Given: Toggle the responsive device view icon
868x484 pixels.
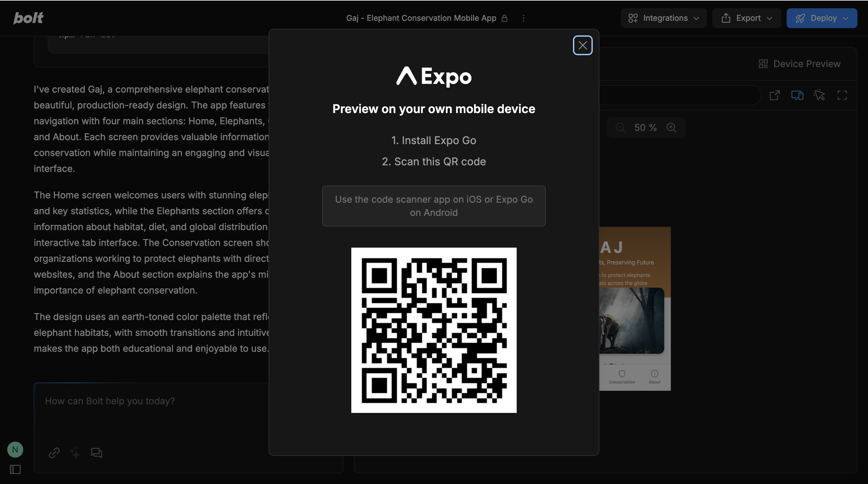Looking at the screenshot, I should [797, 95].
